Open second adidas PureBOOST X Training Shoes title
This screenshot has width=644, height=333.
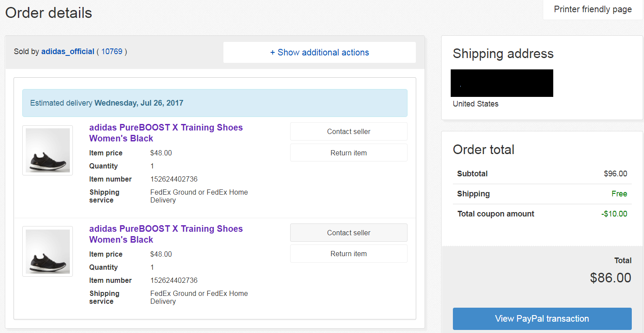pyautogui.click(x=166, y=234)
